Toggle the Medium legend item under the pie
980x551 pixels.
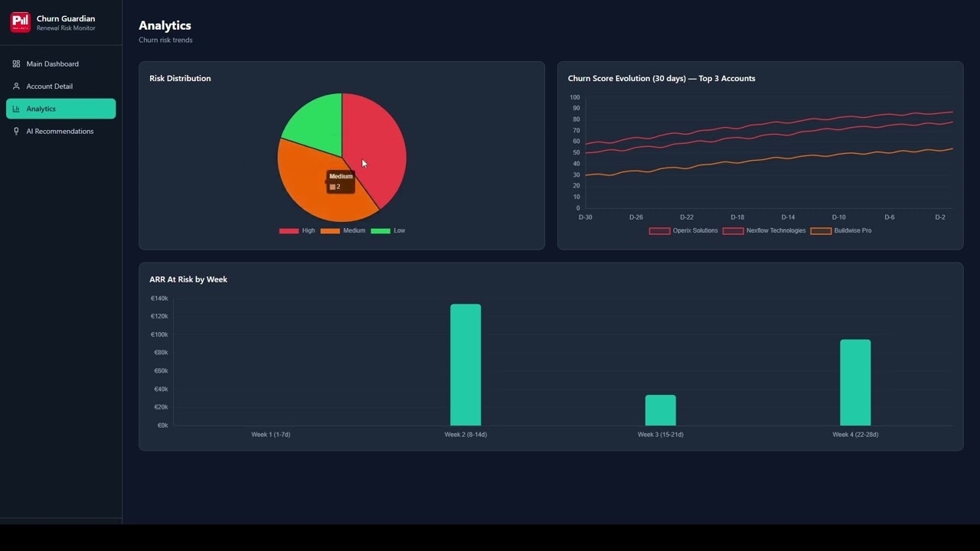tap(343, 230)
